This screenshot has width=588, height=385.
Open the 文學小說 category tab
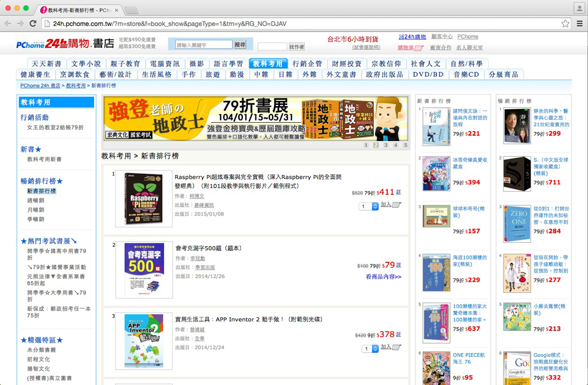click(86, 64)
